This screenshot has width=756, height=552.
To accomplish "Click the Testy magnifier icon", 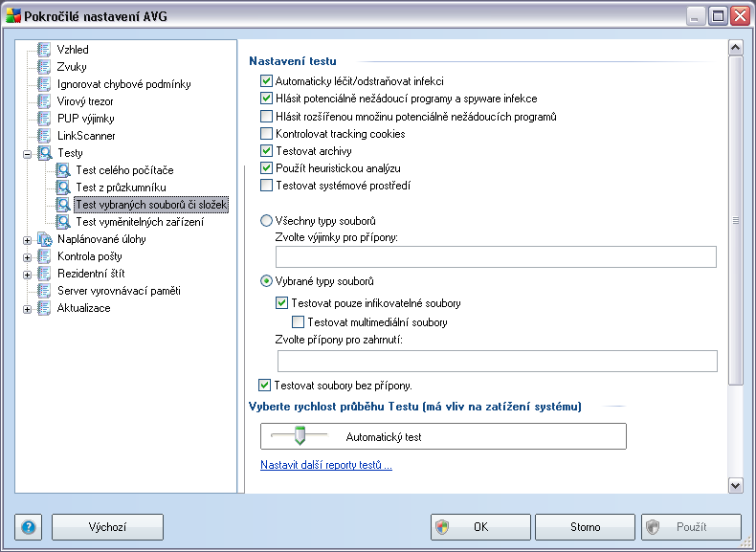I will coord(45,153).
